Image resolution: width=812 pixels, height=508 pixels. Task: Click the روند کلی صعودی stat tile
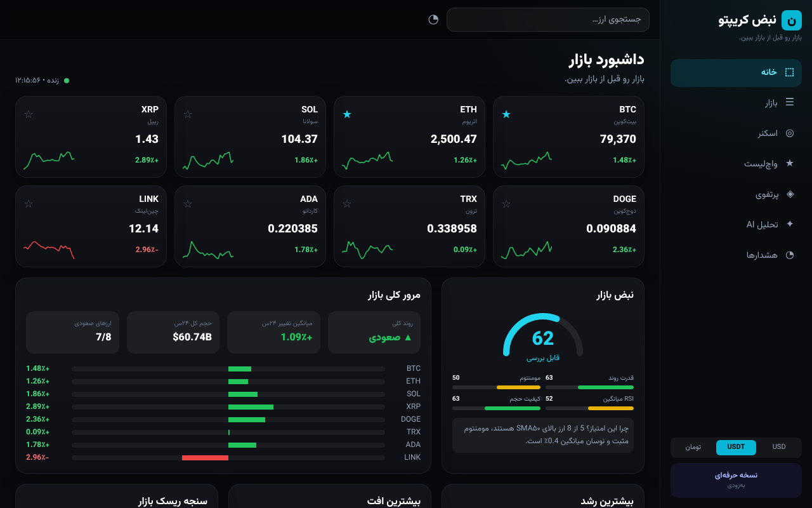tap(374, 332)
